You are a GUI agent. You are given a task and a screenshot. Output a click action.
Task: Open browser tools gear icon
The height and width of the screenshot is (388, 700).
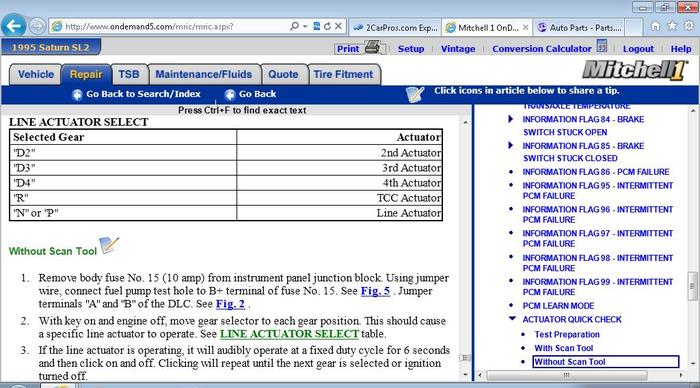689,26
